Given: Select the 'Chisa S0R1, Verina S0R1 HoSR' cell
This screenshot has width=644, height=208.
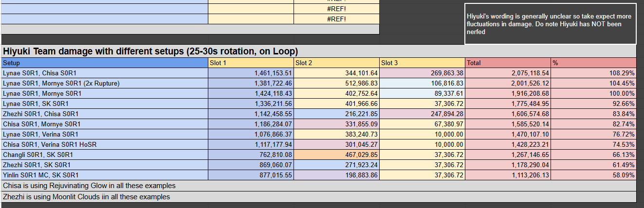Looking at the screenshot, I should pyautogui.click(x=105, y=144).
